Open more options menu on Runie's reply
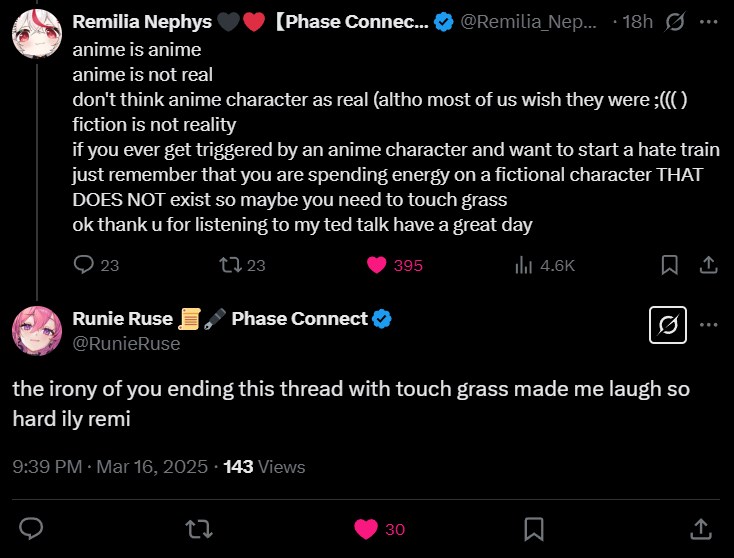 (708, 325)
